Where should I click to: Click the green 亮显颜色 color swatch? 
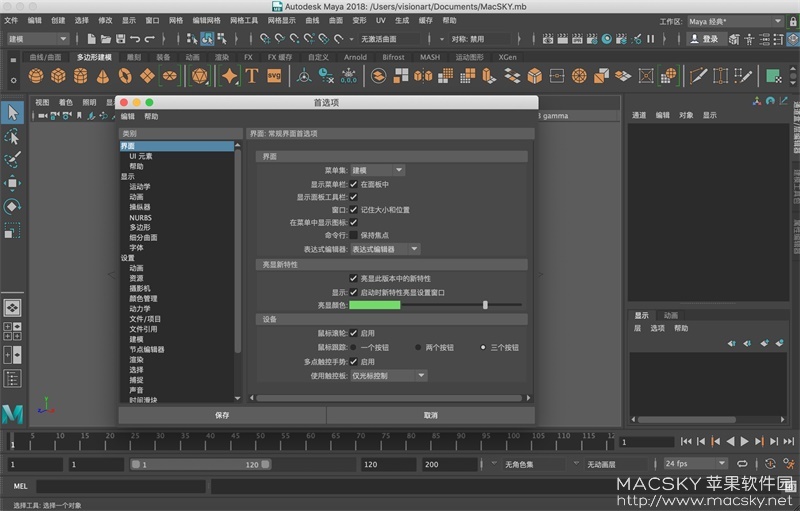click(x=375, y=305)
